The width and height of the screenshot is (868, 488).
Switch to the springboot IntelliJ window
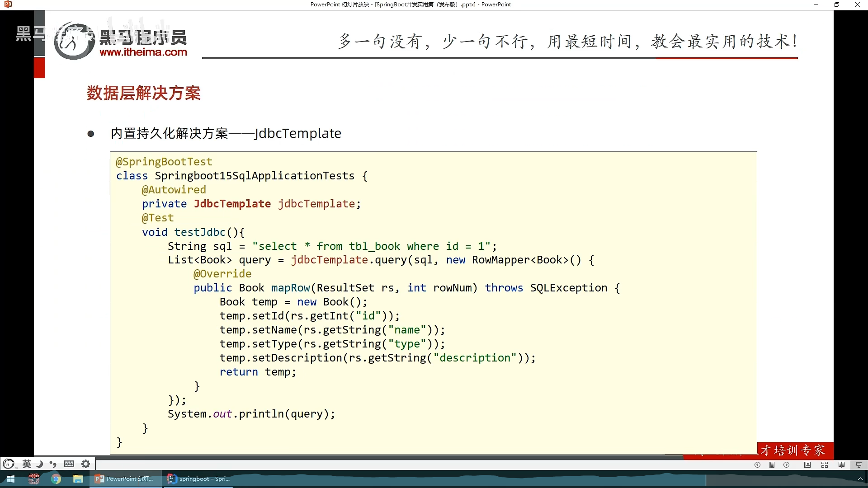(x=199, y=479)
